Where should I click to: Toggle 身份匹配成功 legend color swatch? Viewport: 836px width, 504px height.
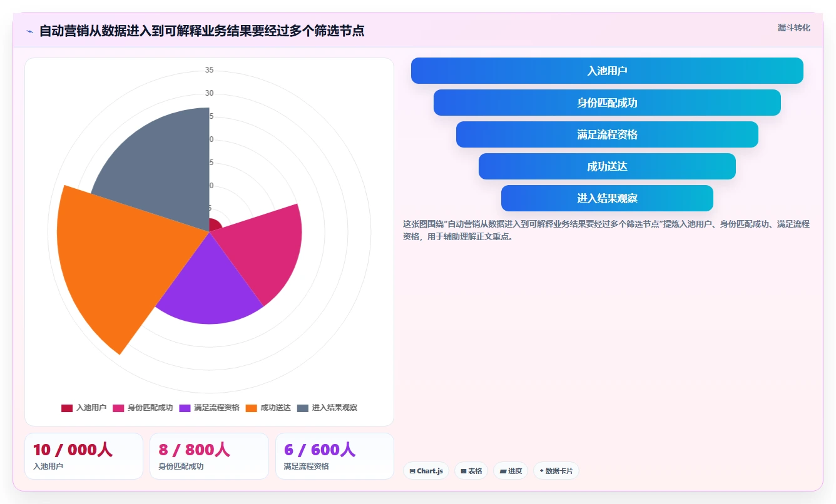118,408
